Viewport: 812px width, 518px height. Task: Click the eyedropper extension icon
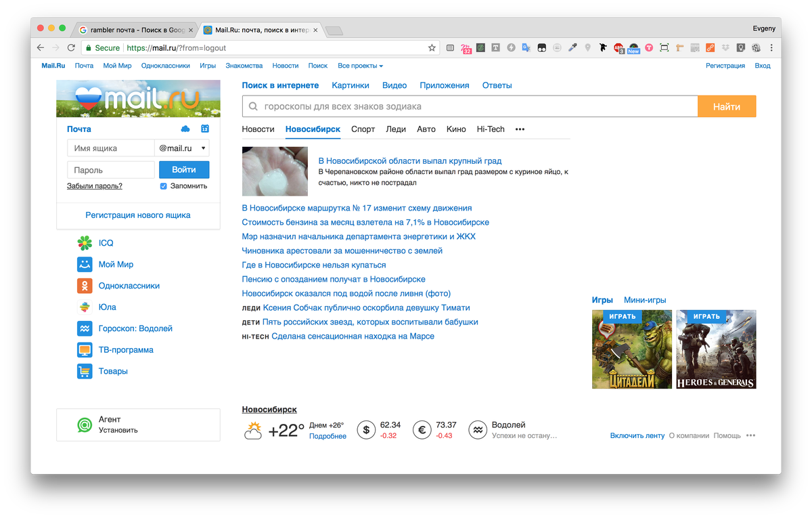(572, 47)
